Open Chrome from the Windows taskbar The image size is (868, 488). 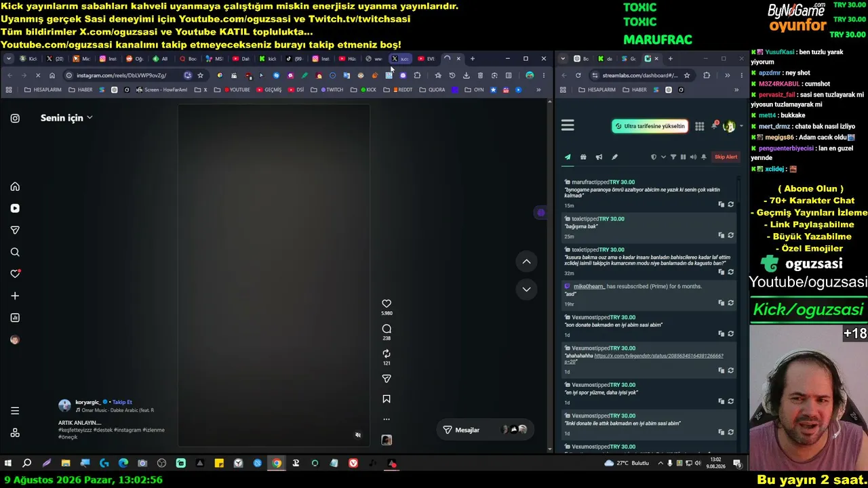(277, 464)
